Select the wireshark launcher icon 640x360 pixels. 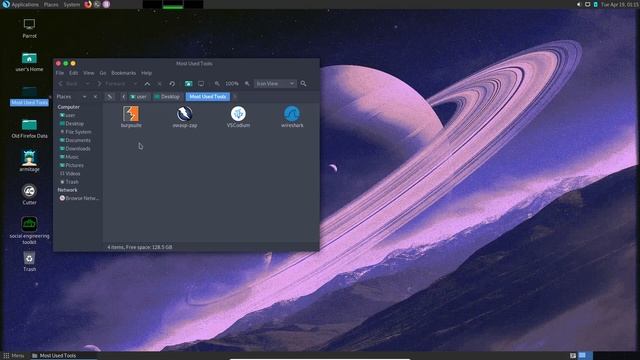click(x=292, y=114)
